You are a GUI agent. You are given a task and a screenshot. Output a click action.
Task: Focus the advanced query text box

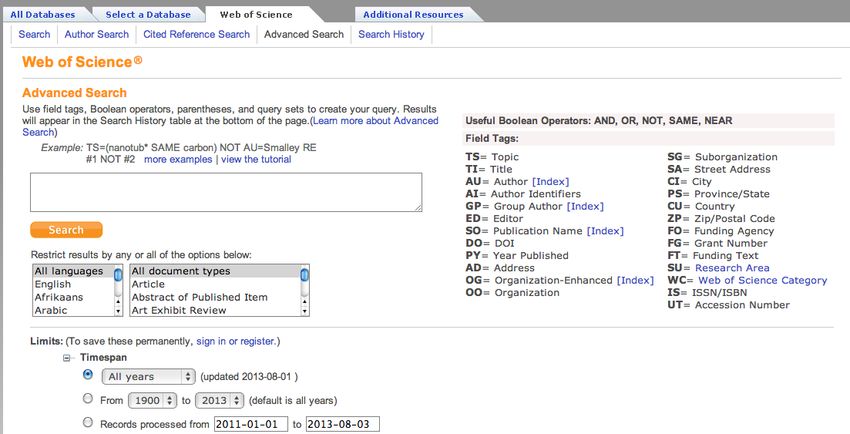(x=226, y=192)
